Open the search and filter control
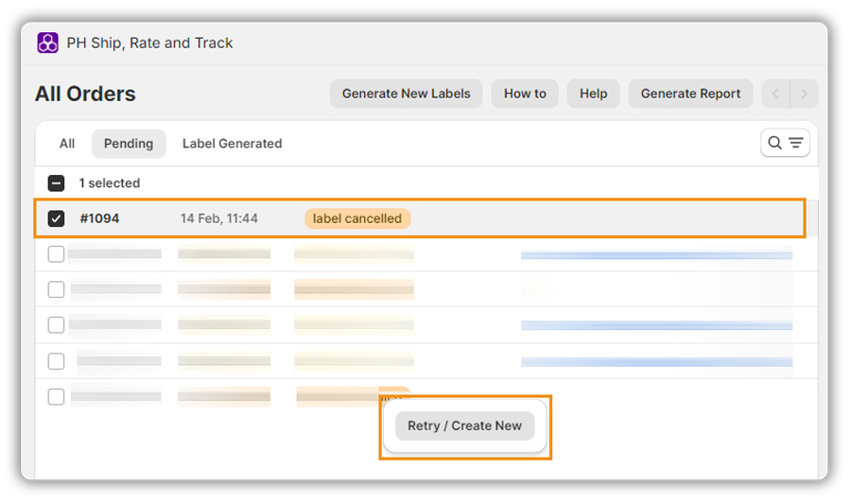Screen dimensions: 851x504 pos(785,143)
